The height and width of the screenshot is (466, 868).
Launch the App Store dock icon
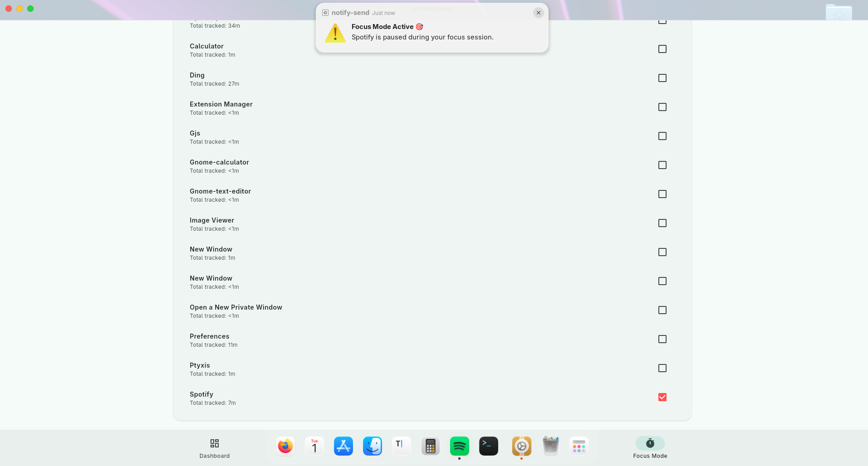[343, 447]
